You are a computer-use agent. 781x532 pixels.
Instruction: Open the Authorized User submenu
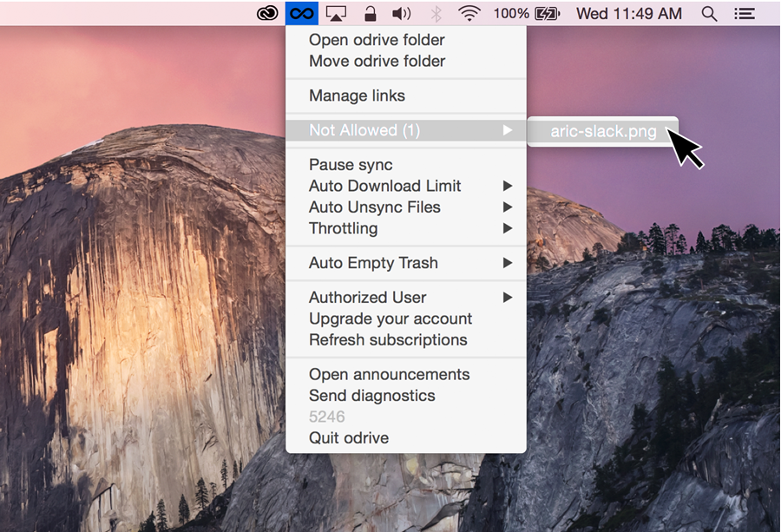pyautogui.click(x=406, y=298)
